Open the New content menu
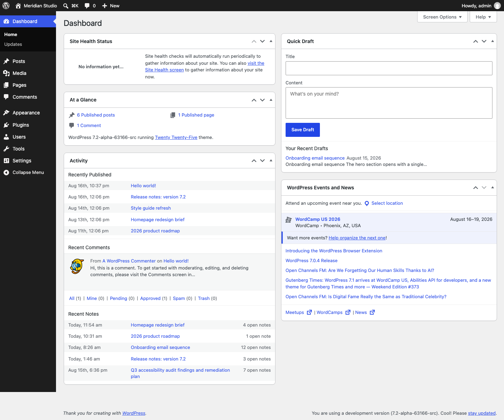The width and height of the screenshot is (504, 420). click(111, 6)
